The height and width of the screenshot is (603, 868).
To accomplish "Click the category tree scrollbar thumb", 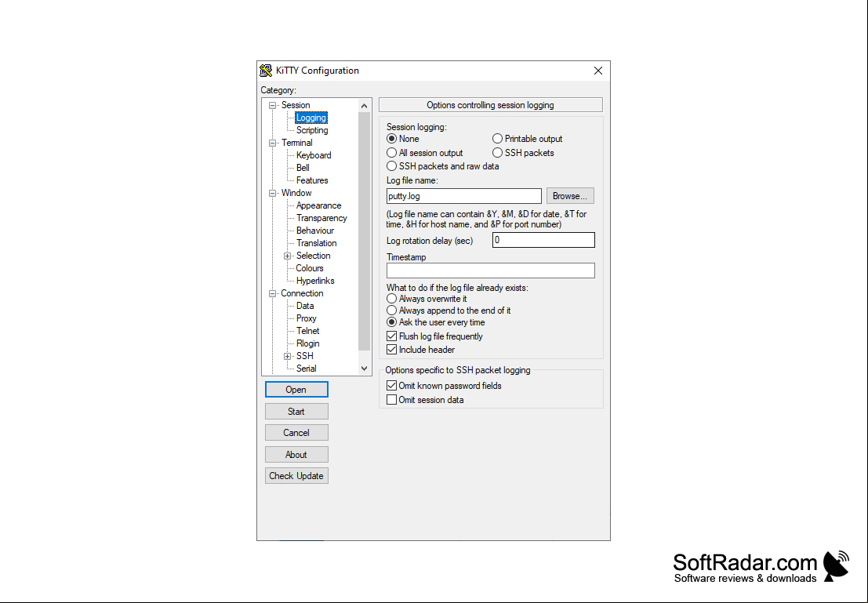I will [x=364, y=231].
